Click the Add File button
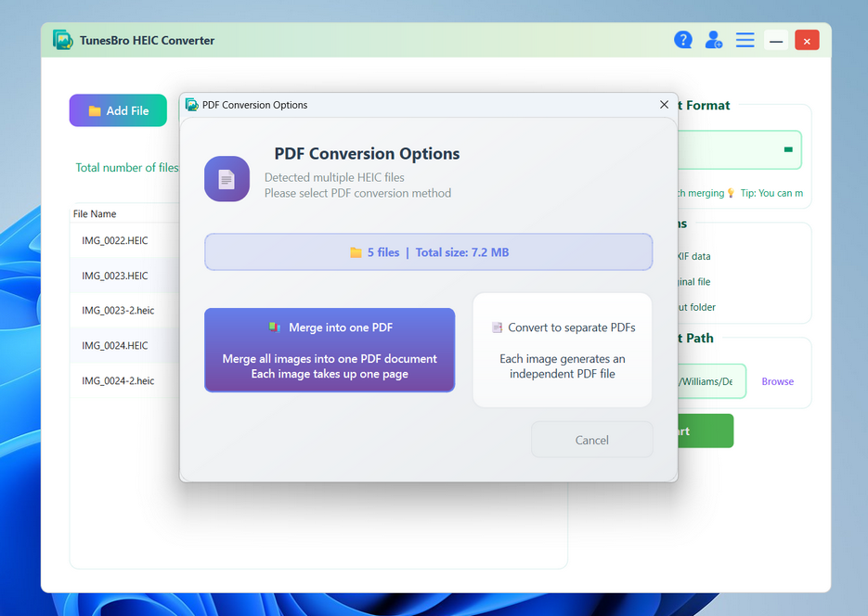Image resolution: width=868 pixels, height=616 pixels. (118, 110)
